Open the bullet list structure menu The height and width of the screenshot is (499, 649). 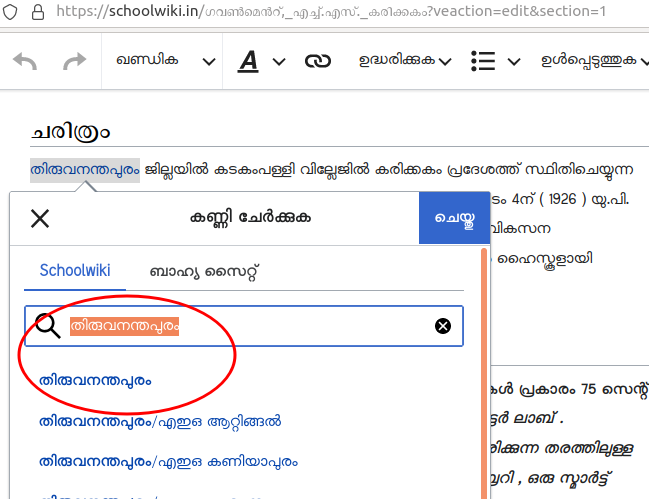496,62
